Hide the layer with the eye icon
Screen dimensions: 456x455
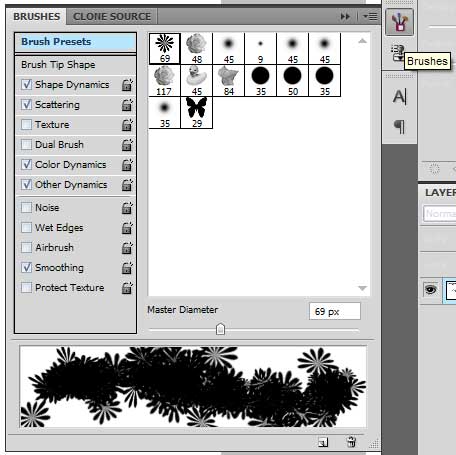click(430, 289)
